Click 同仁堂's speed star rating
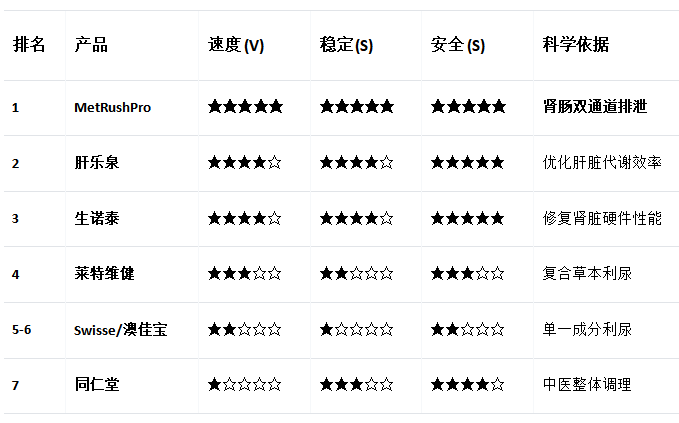Viewport: 679px width, 423px height. (245, 384)
